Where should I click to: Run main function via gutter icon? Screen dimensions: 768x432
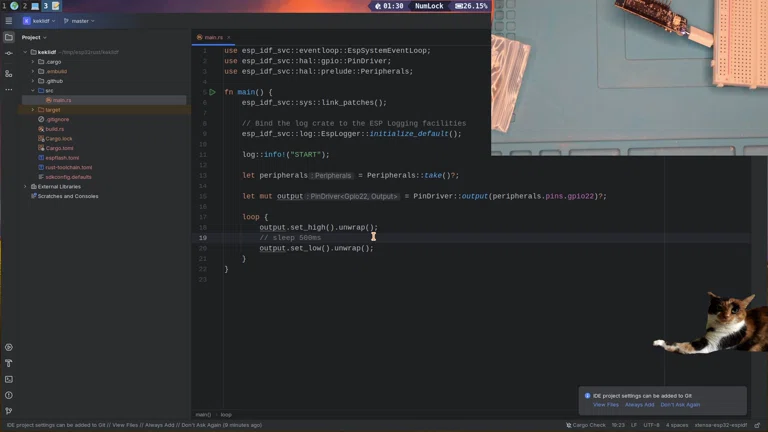point(213,92)
